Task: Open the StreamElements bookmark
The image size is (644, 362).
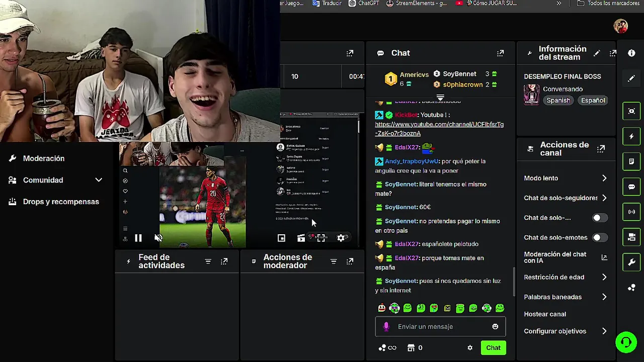Action: point(416,3)
